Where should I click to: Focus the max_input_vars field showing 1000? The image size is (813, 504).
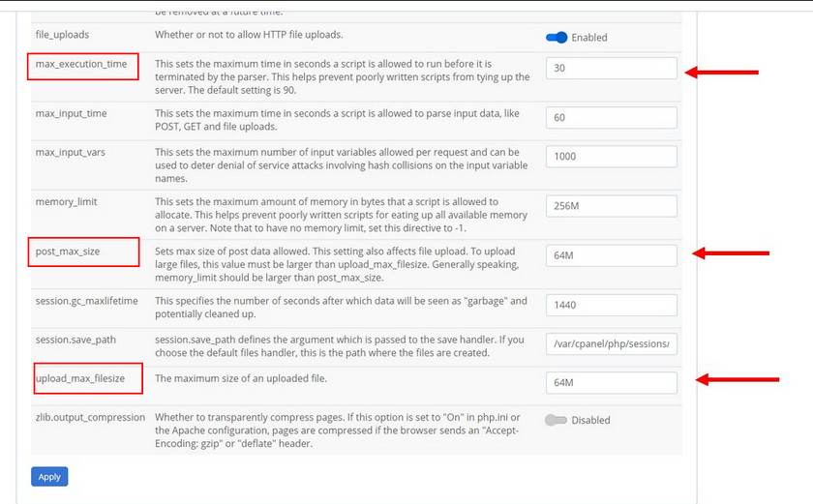pyautogui.click(x=611, y=156)
